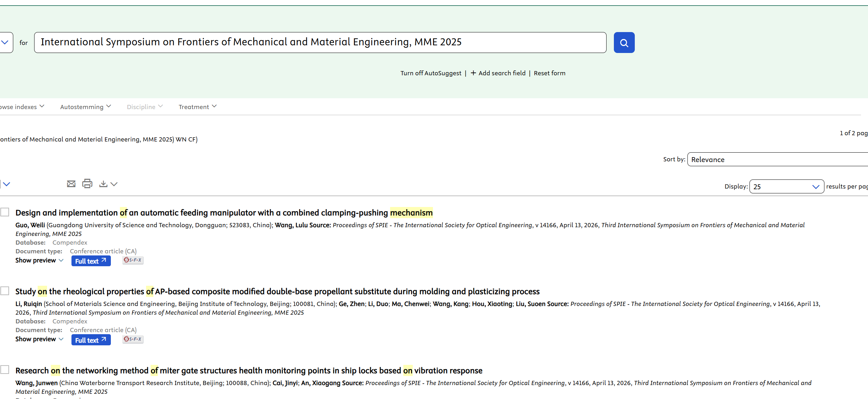Print selected records with the printer icon
Screen dimensions: 868x399
(87, 183)
